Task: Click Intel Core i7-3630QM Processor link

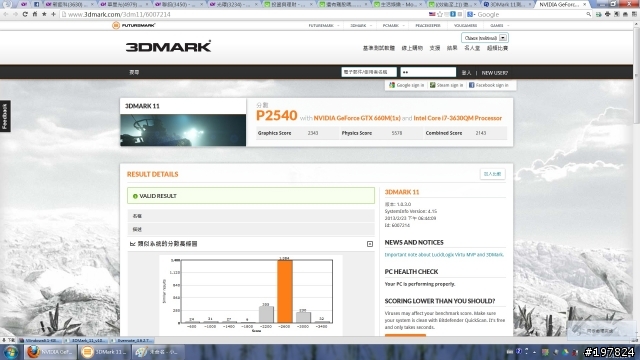Action: (x=458, y=118)
